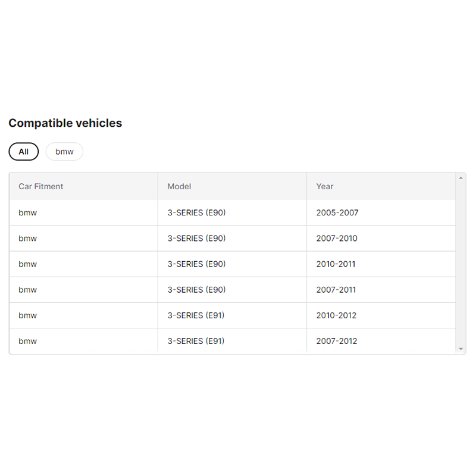
Task: Click the 2010-2012 year cell
Action: click(336, 315)
